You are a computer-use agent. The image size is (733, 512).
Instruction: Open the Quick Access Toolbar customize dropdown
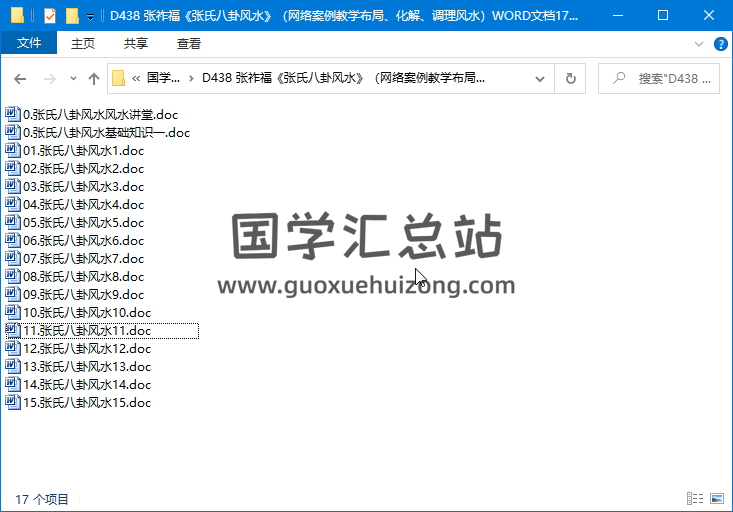click(91, 16)
